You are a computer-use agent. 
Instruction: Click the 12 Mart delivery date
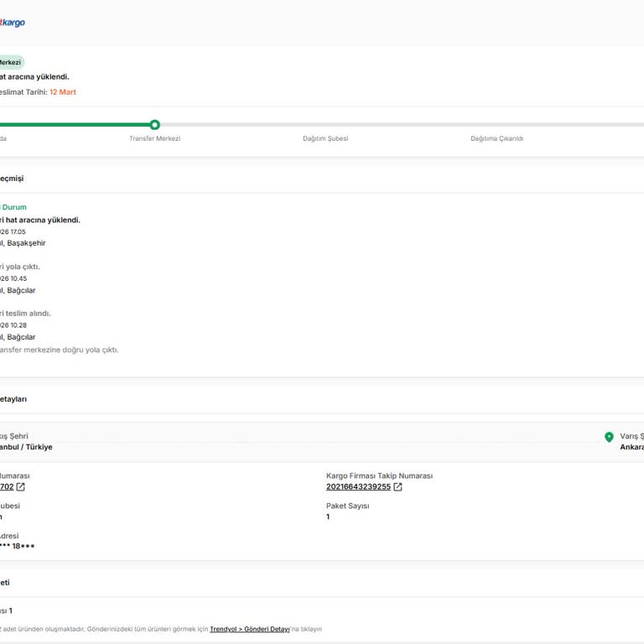tap(63, 92)
